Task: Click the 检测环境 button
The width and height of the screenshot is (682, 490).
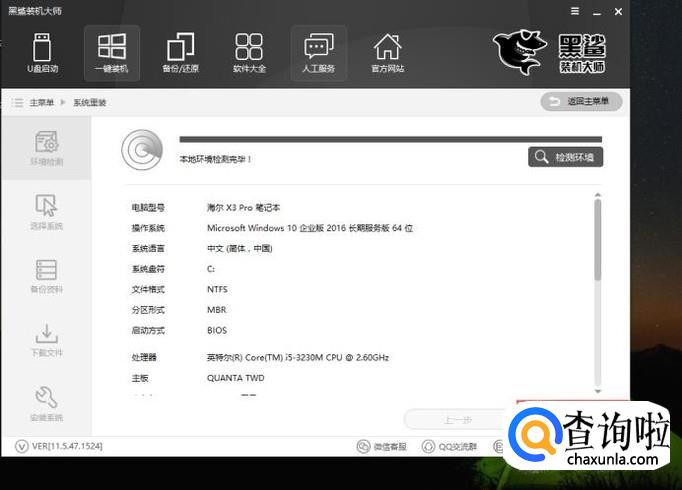Action: pyautogui.click(x=565, y=157)
